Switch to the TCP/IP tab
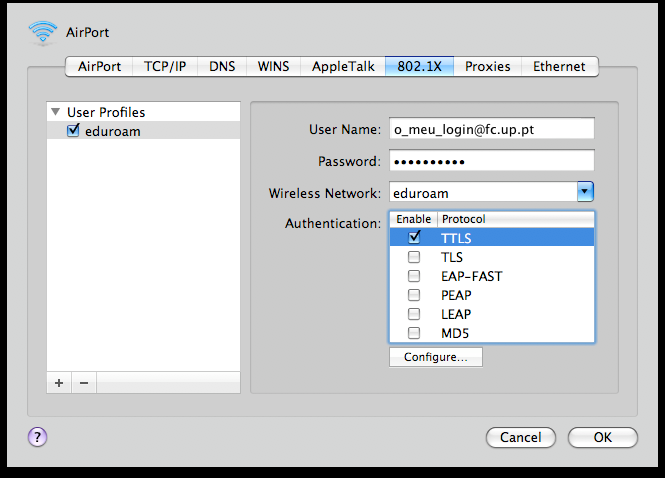This screenshot has height=478, width=665. point(165,67)
